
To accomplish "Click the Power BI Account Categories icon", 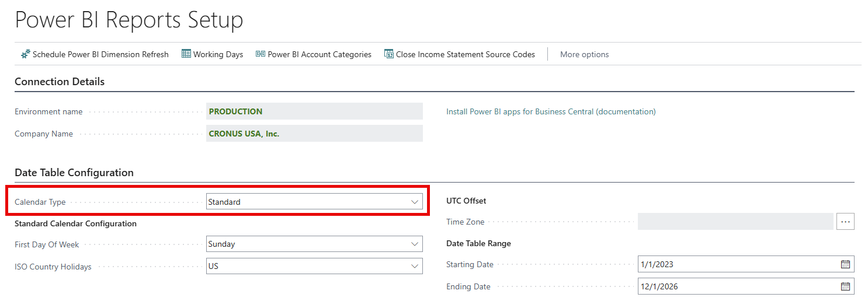I will [x=261, y=54].
